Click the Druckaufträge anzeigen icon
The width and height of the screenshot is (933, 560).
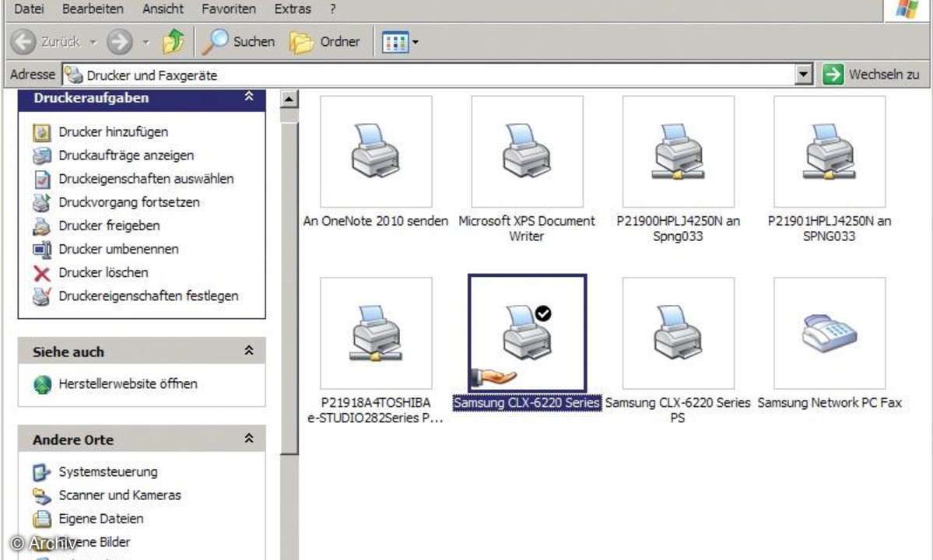[x=42, y=155]
